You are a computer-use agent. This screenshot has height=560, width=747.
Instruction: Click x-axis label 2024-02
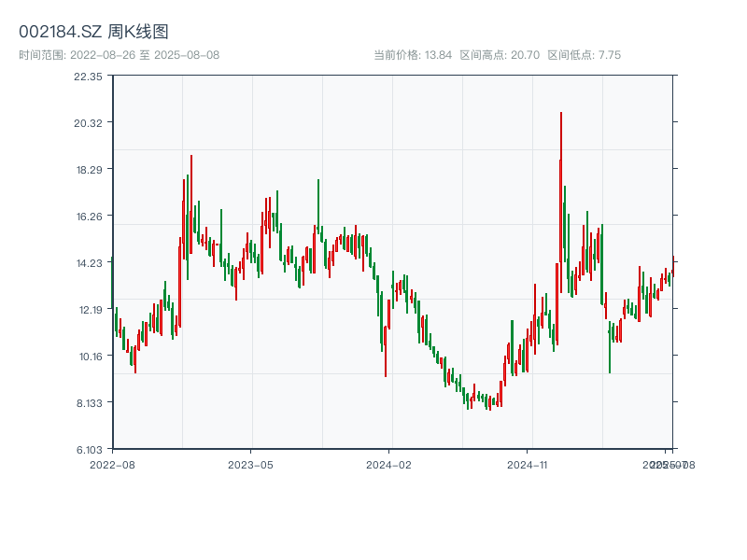click(x=388, y=465)
